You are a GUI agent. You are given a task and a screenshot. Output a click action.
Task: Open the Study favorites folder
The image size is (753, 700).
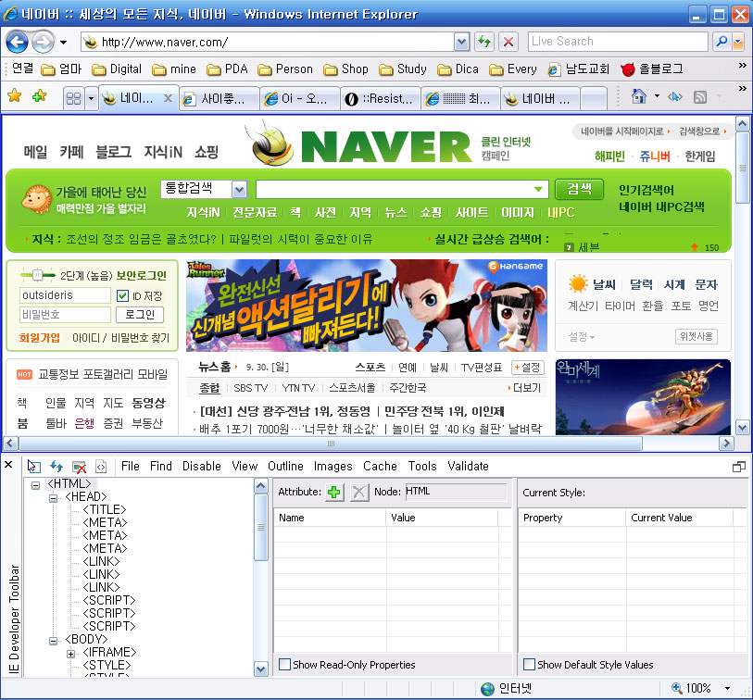(403, 69)
